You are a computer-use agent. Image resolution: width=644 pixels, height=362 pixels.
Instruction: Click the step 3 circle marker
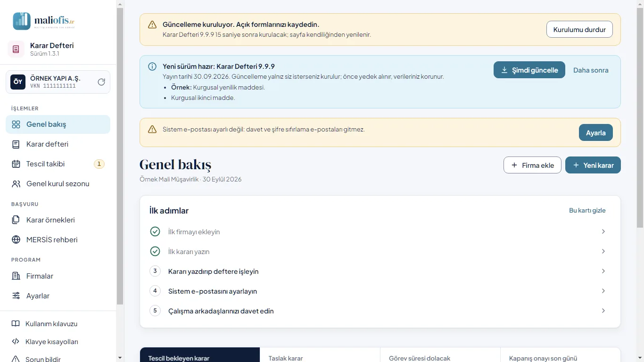(155, 271)
